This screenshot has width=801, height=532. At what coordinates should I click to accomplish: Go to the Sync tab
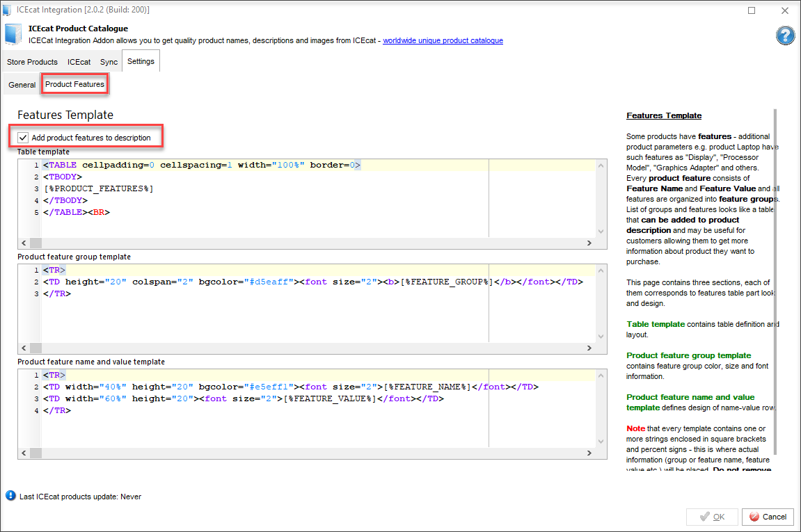[x=109, y=62]
